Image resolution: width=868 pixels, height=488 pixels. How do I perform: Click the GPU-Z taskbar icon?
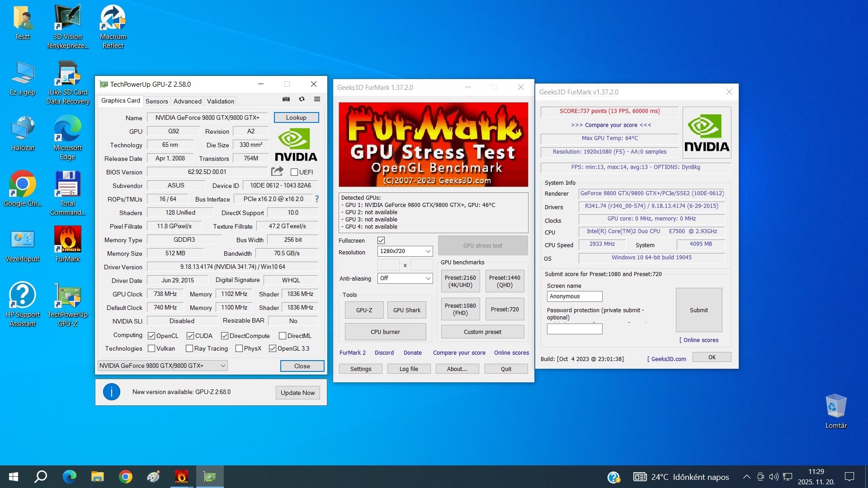tap(209, 477)
